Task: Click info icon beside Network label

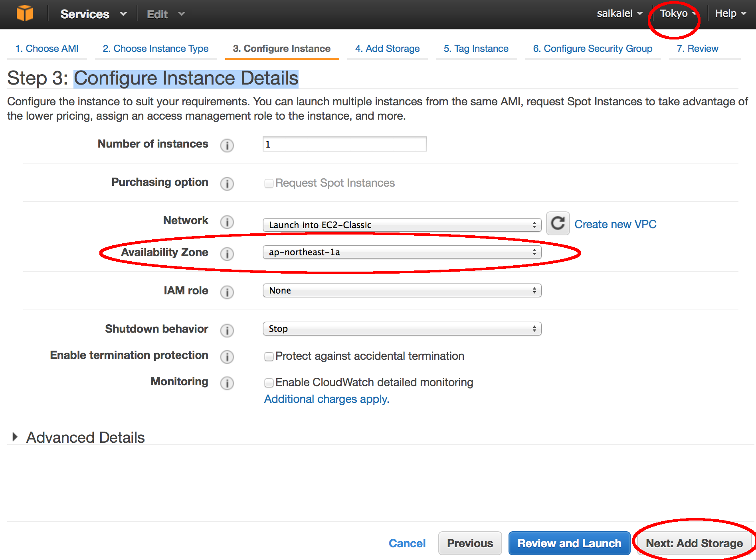Action: [x=227, y=222]
